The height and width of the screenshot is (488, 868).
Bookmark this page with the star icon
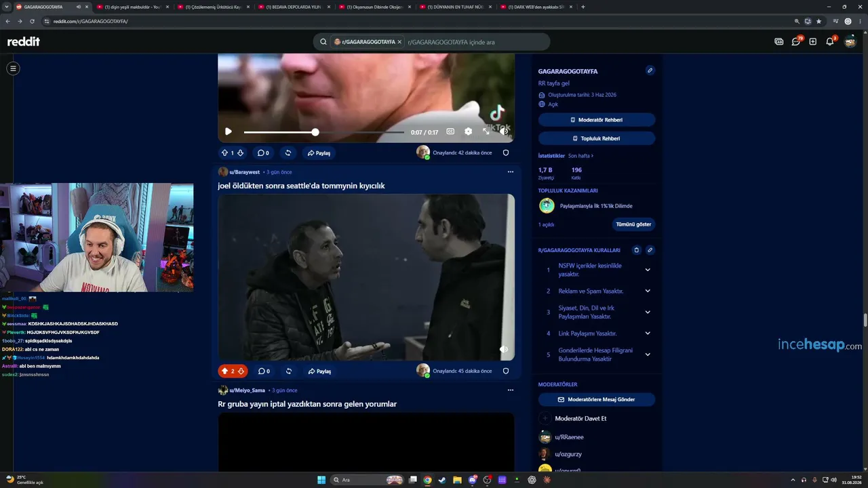coord(818,22)
